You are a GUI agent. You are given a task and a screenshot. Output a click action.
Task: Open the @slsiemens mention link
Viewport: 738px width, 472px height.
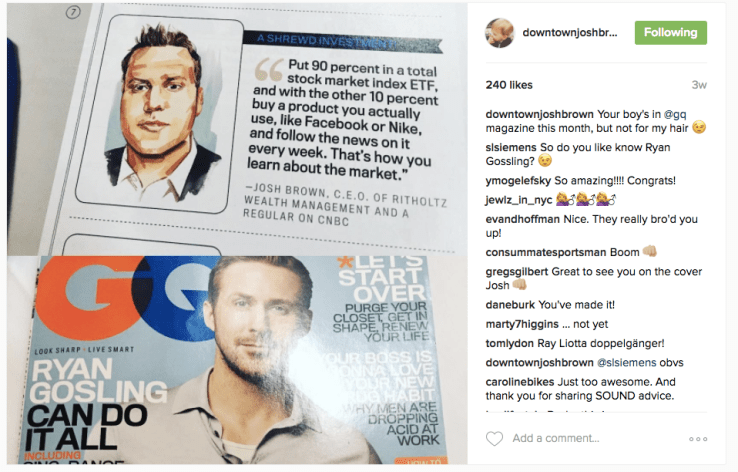pyautogui.click(x=626, y=363)
